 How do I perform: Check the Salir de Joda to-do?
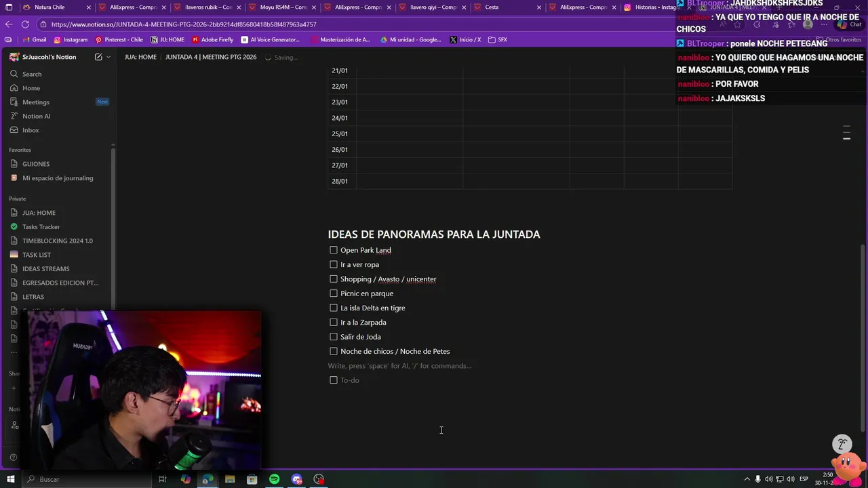click(334, 337)
